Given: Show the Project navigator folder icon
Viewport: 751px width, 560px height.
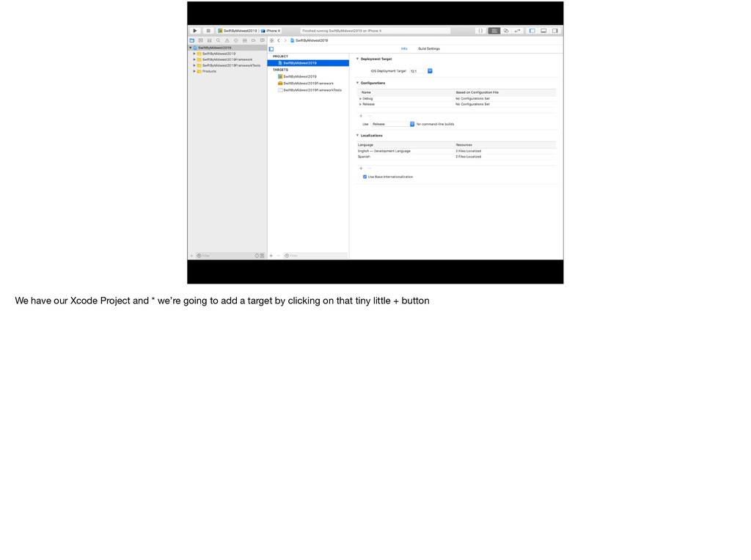Looking at the screenshot, I should pyautogui.click(x=192, y=41).
